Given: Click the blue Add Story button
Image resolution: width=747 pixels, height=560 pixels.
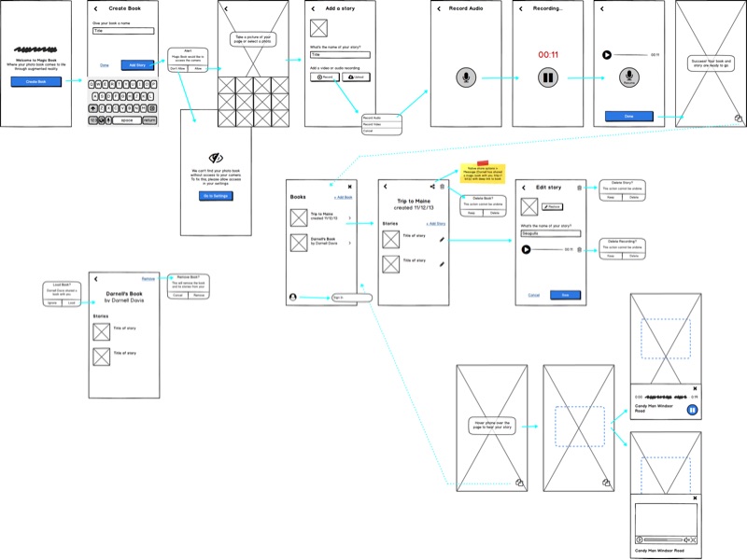Looking at the screenshot, I should 137,64.
